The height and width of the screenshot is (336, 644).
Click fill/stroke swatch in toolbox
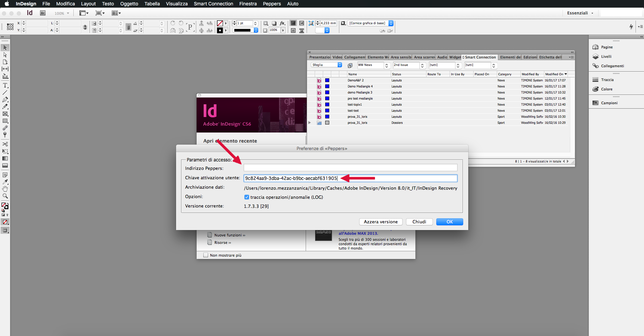click(x=5, y=206)
